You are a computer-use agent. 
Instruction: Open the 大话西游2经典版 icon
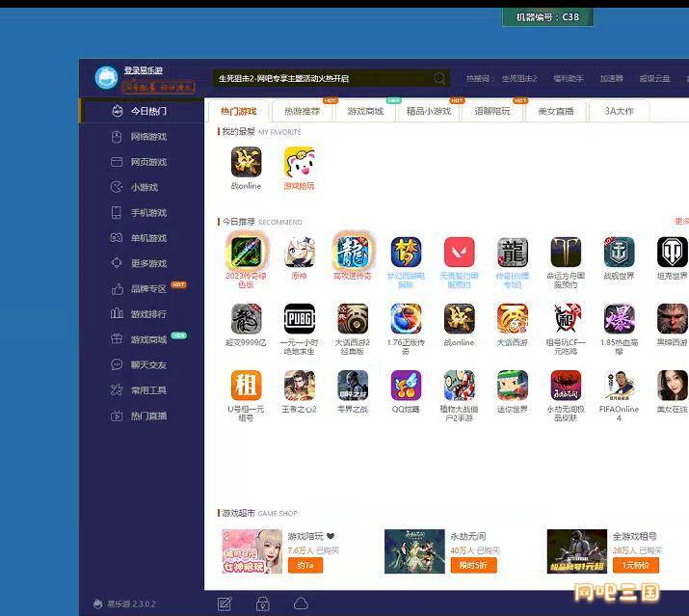click(353, 319)
